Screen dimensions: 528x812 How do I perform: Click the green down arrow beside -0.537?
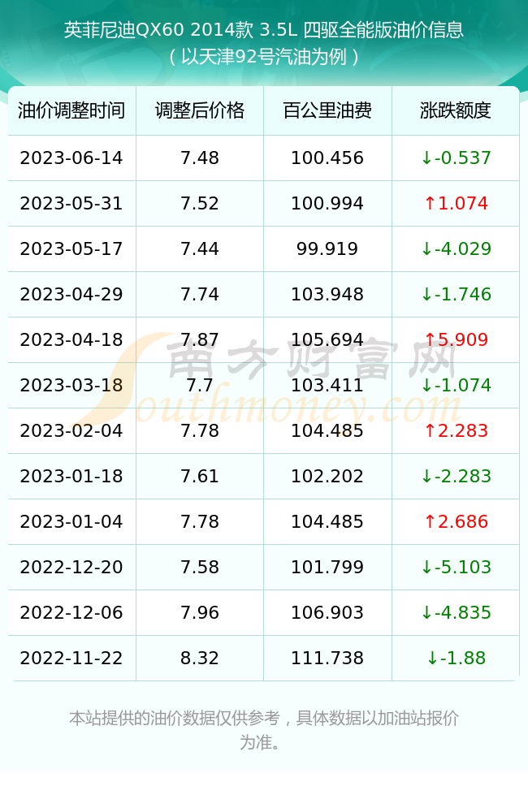coord(426,158)
